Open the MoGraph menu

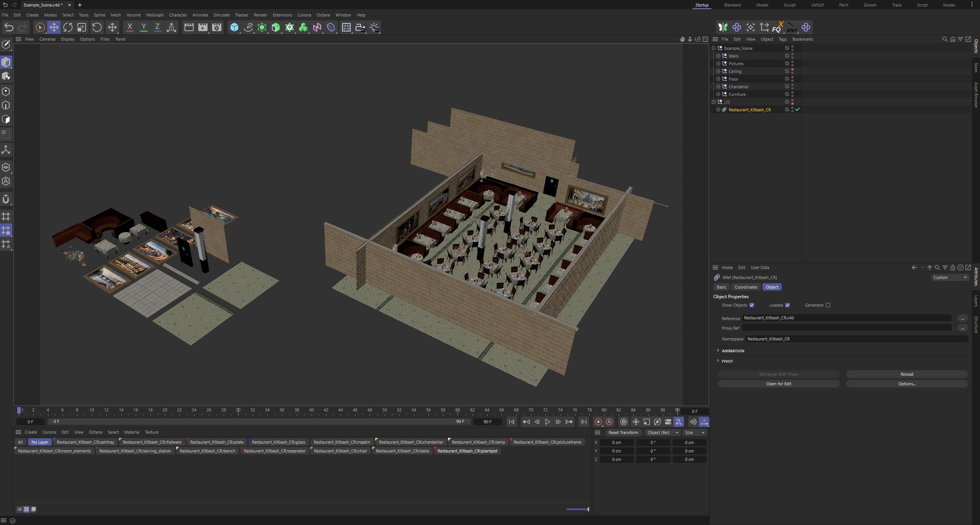[x=155, y=15]
